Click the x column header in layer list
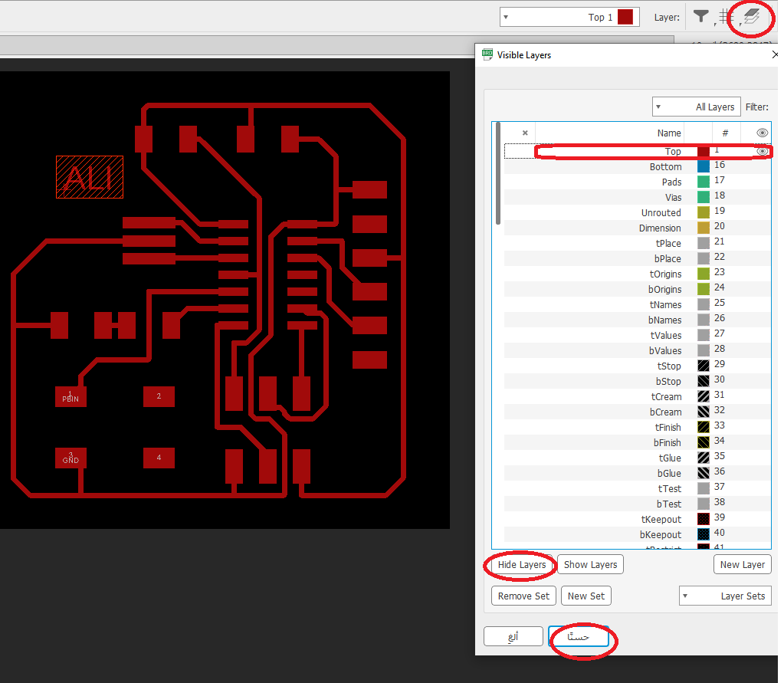 coord(525,133)
